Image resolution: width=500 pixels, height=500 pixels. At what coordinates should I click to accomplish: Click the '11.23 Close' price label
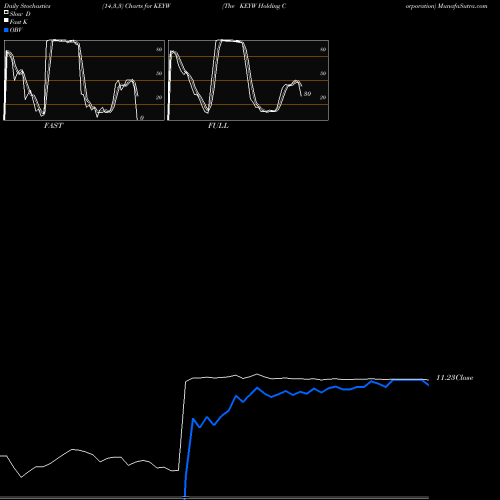point(455,378)
